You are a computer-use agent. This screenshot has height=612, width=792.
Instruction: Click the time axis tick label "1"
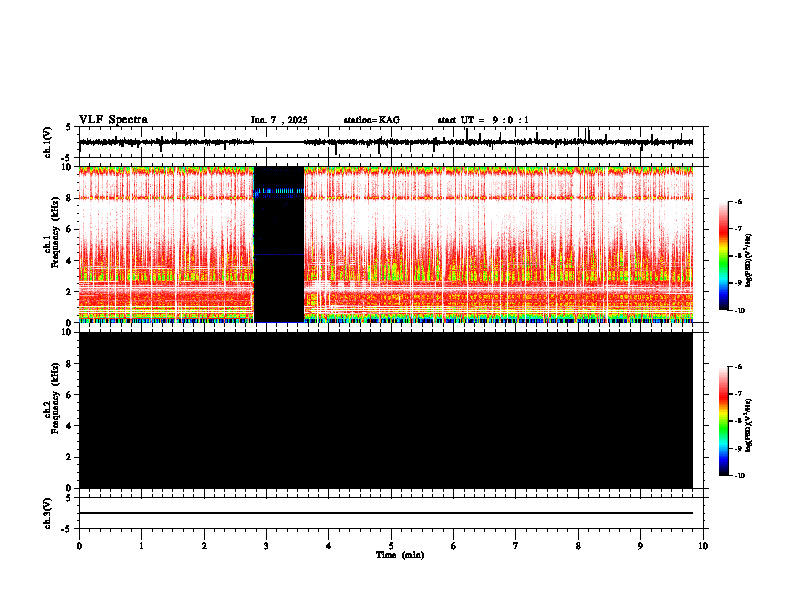[141, 546]
